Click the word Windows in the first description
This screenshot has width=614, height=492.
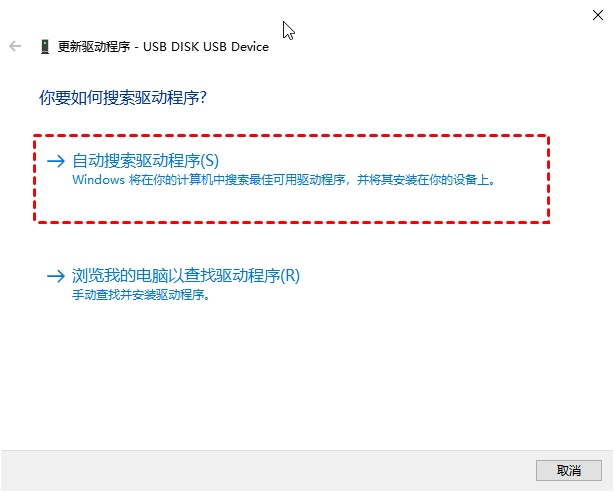click(x=98, y=180)
